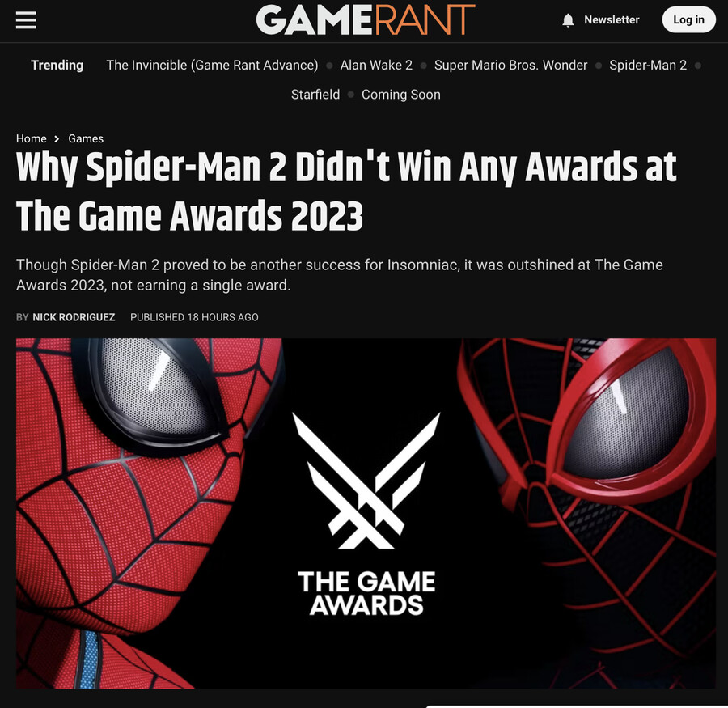Viewport: 728px width, 708px height.
Task: Click the Published 18 hours ago timestamp
Action: [194, 317]
